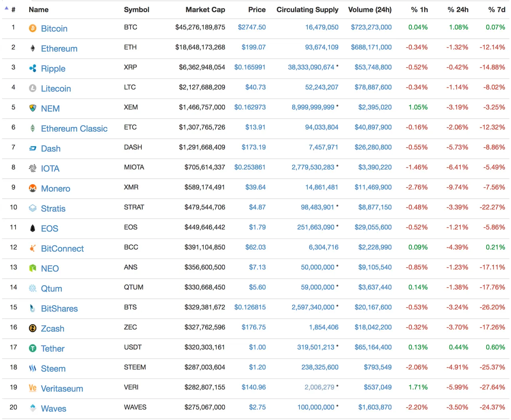
Task: Click the Stratis logo icon
Action: tap(33, 208)
